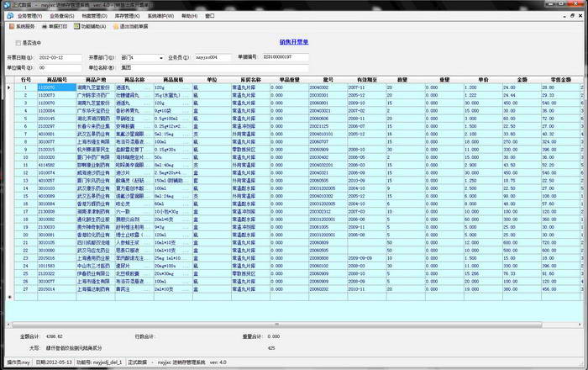The image size is (588, 370).
Task: Click the 商品规格 column header
Action: point(173,80)
